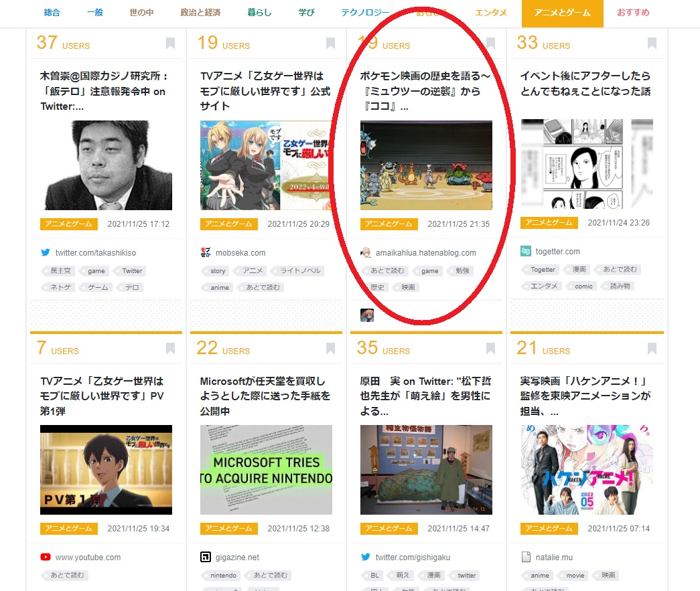
Task: Click the story tag on mobseka card
Action: coord(216,271)
